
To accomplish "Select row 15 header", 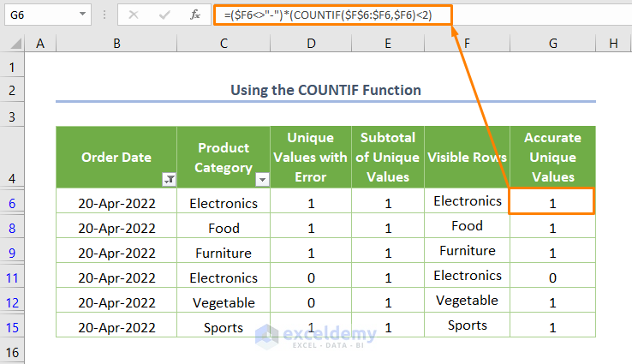I will (12, 327).
